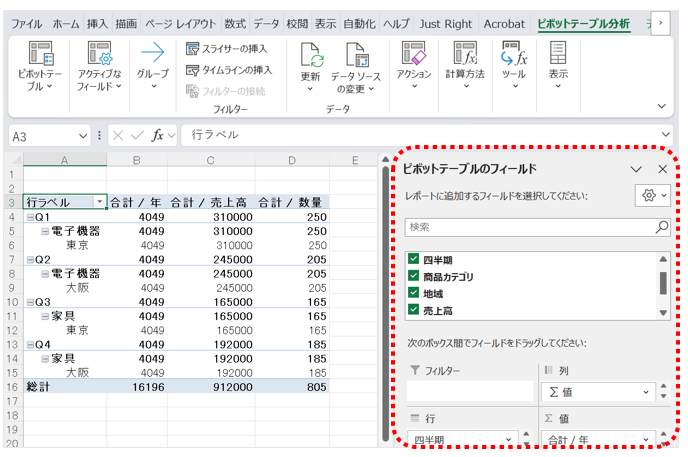
Task: Switch to the ホーム tab
Action: (66, 24)
